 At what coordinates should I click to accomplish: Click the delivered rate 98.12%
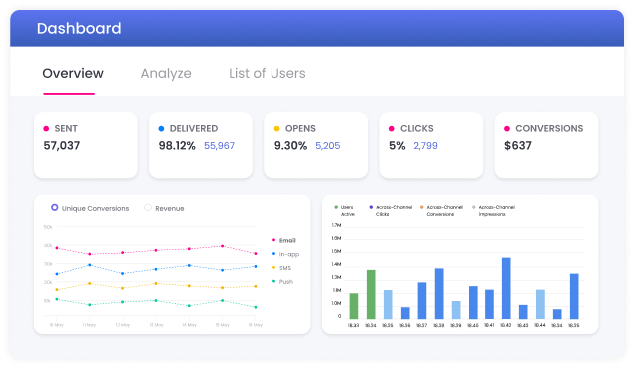click(177, 146)
